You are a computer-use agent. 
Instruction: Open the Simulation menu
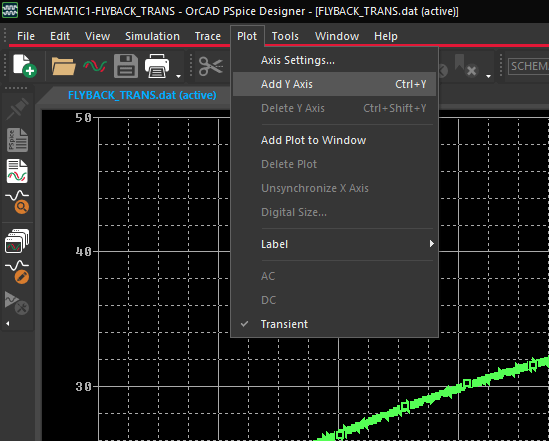click(x=152, y=36)
